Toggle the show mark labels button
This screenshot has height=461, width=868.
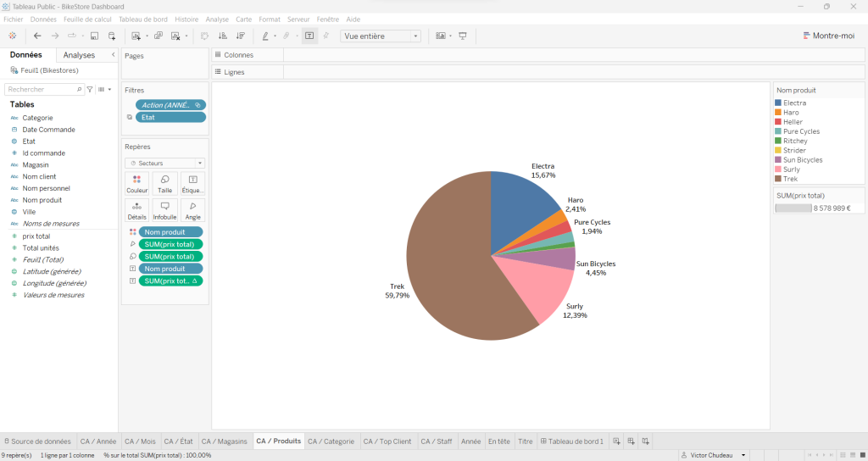309,36
